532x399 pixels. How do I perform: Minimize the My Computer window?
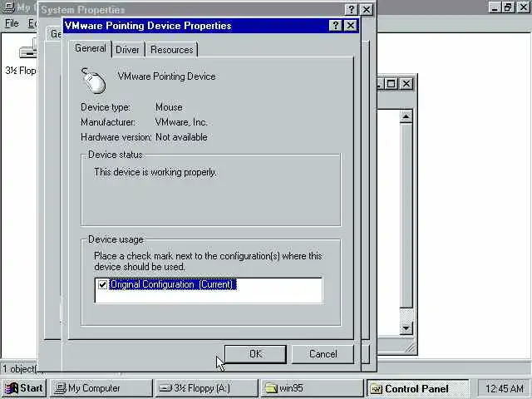[495, 7]
